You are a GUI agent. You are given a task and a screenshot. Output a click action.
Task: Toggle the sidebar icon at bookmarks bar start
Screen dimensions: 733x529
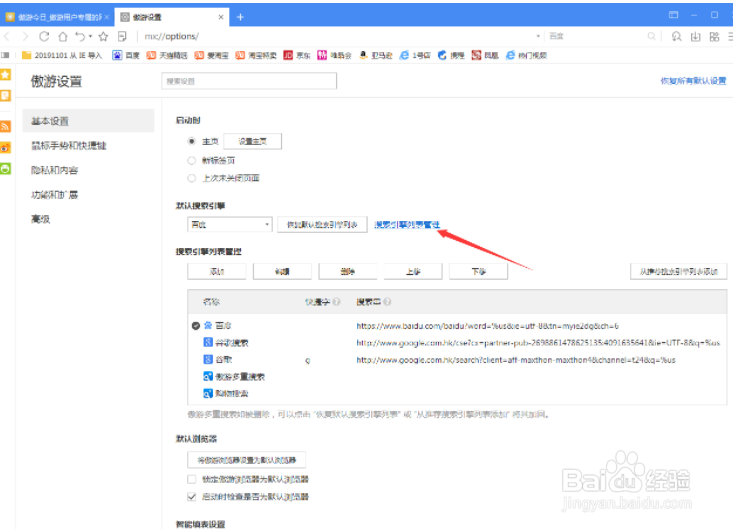click(x=5, y=55)
